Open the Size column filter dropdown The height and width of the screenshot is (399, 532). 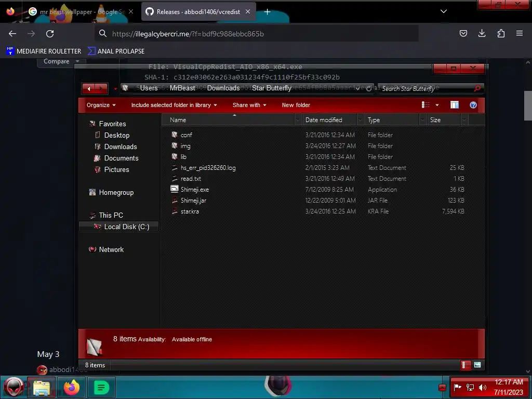[464, 120]
